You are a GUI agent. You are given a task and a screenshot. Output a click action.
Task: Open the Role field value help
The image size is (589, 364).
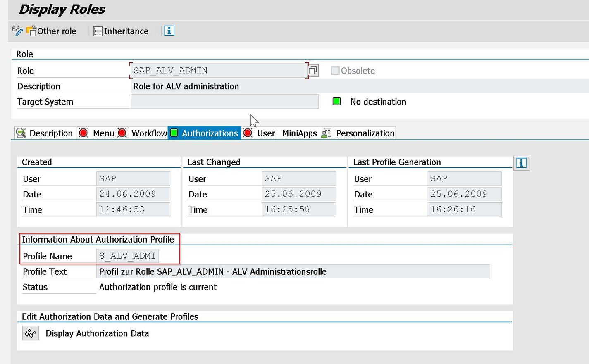[x=313, y=70]
